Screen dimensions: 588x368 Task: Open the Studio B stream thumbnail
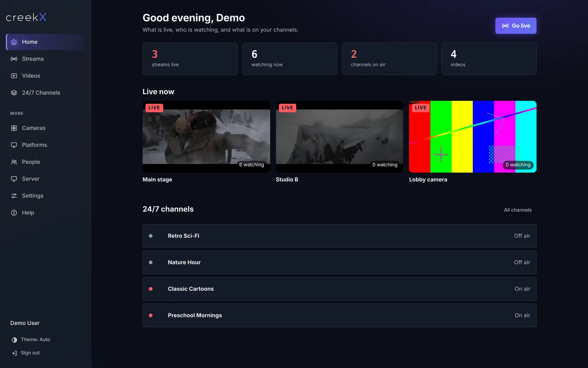coord(340,137)
